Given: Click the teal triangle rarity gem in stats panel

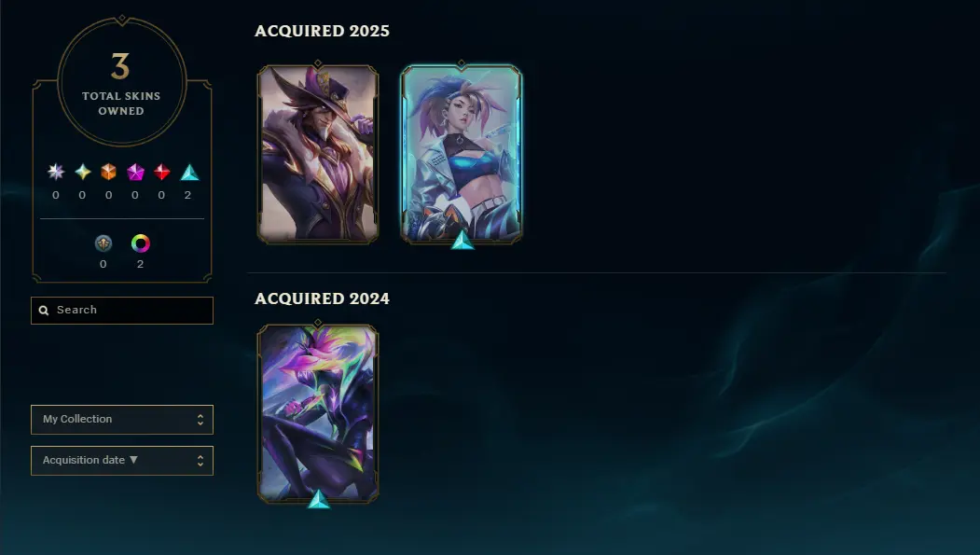Looking at the screenshot, I should click(189, 173).
